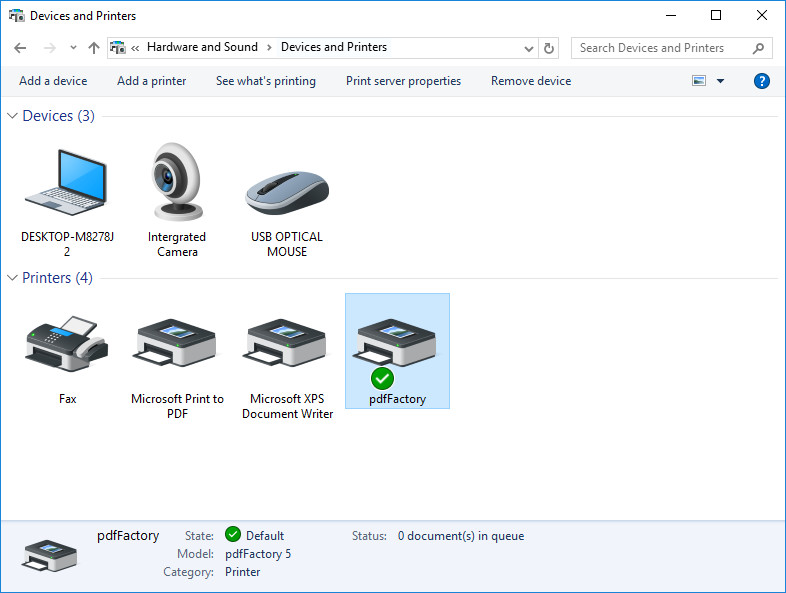Refresh the Devices and Printers view
786x593 pixels.
(x=549, y=48)
